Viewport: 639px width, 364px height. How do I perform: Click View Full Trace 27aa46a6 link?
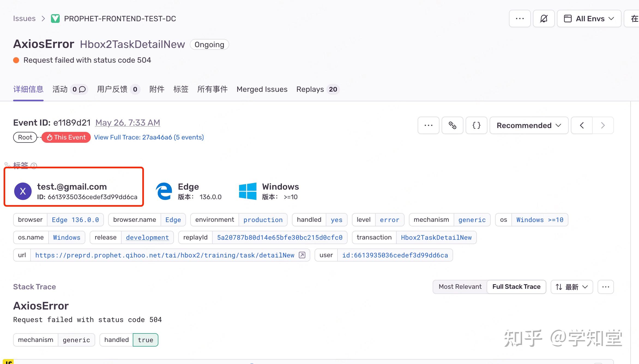pyautogui.click(x=149, y=137)
